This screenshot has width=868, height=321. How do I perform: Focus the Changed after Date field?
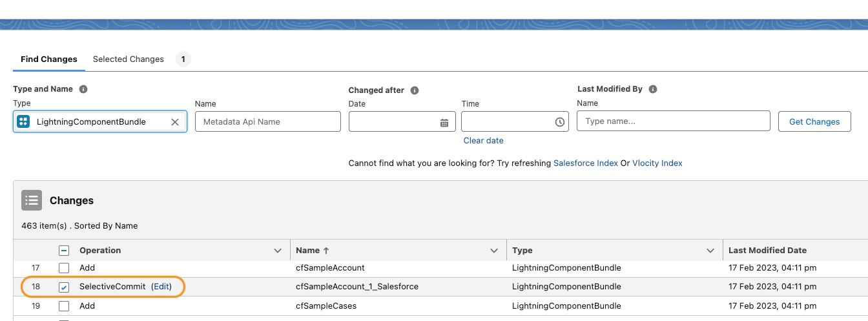[x=402, y=121]
